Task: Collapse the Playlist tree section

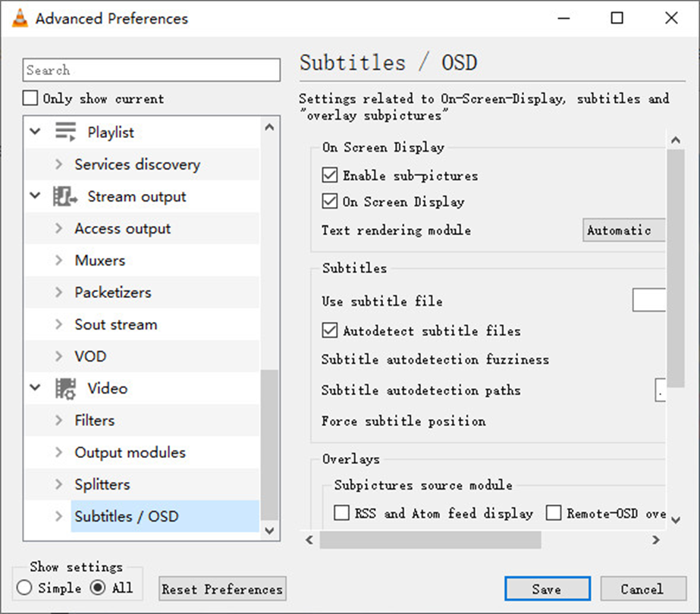Action: click(34, 131)
